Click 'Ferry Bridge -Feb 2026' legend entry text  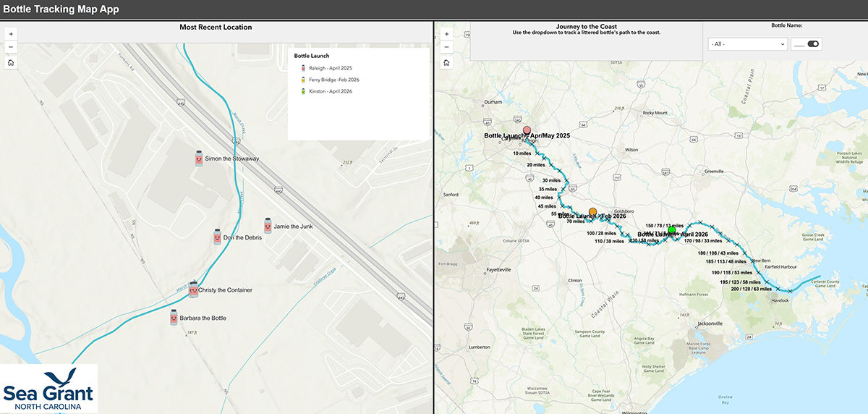pos(334,79)
